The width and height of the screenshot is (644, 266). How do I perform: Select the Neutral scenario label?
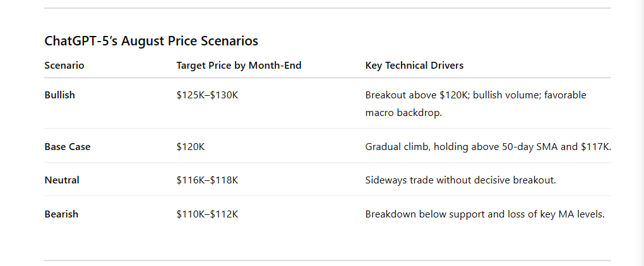tap(62, 180)
